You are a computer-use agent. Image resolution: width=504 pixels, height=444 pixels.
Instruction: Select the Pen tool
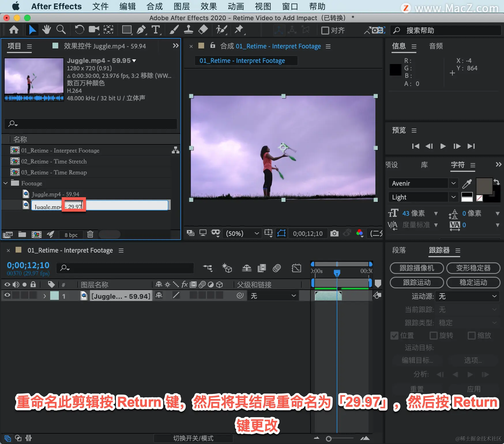click(141, 30)
